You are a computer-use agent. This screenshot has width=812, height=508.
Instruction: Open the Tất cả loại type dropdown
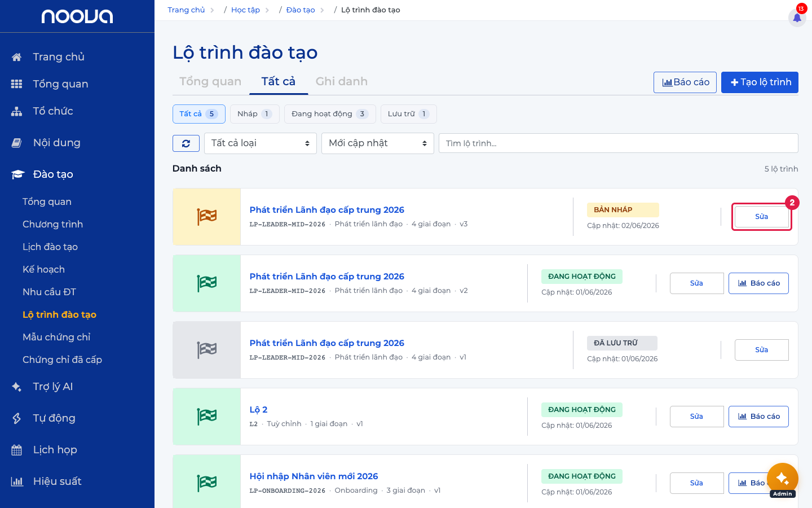pos(261,143)
